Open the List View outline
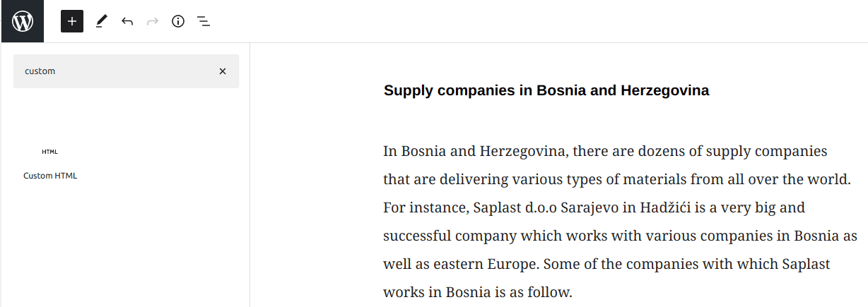868x307 pixels. [204, 21]
